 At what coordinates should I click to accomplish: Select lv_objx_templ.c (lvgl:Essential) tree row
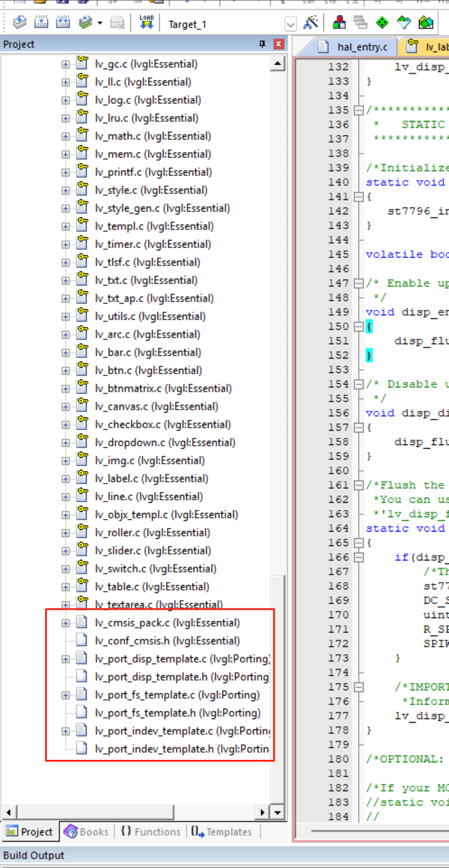click(166, 515)
